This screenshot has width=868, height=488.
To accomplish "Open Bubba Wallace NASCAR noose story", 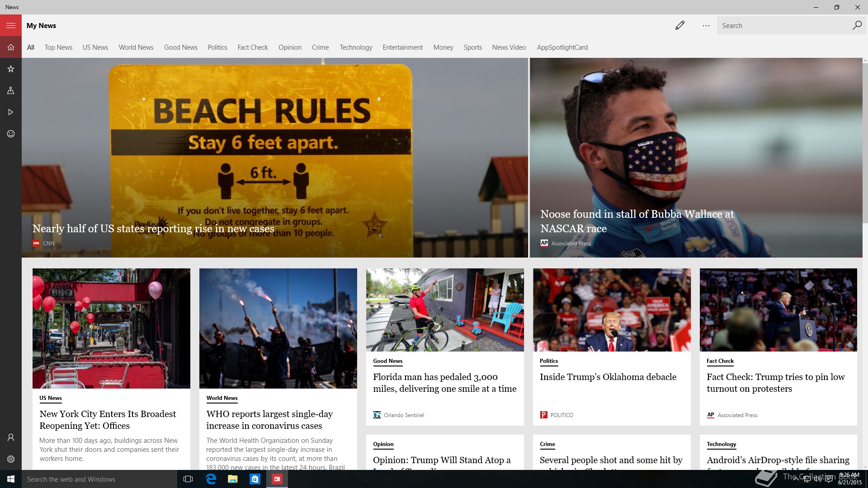I will [637, 221].
